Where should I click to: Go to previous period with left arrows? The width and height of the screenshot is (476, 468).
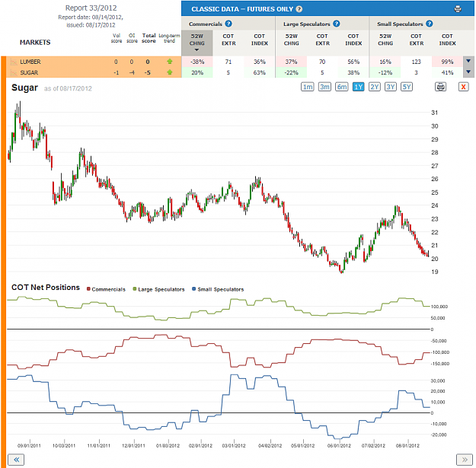point(16,460)
